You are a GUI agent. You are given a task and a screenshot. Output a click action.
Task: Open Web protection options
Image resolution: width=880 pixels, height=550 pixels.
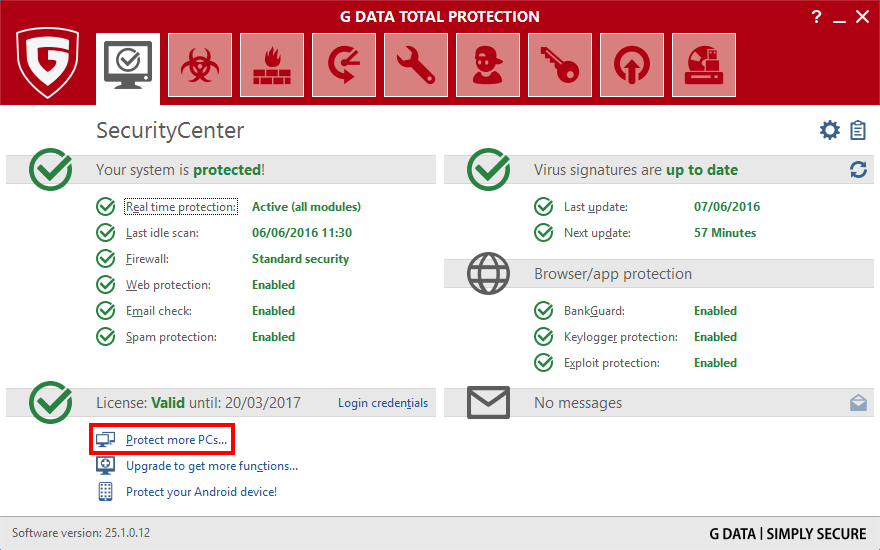[x=168, y=285]
